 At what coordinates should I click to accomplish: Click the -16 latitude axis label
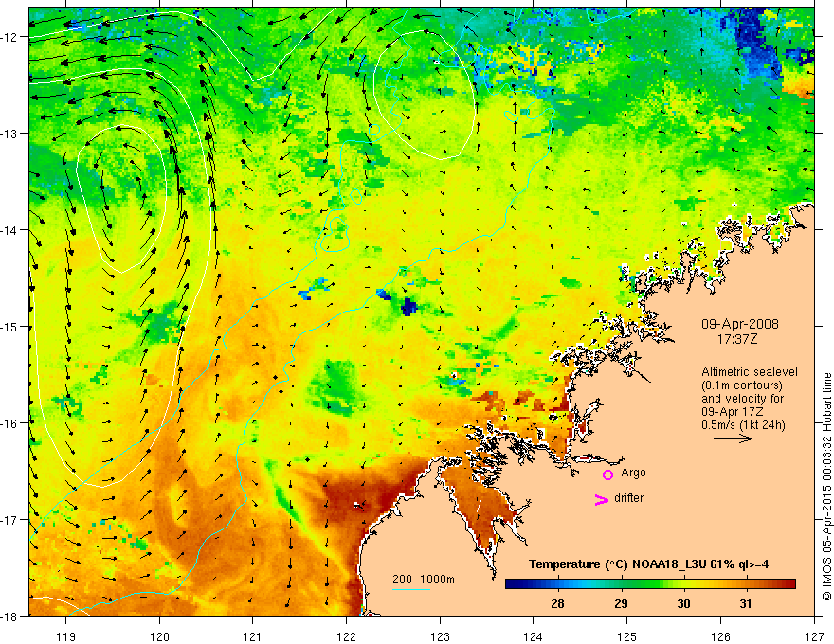[x=10, y=423]
